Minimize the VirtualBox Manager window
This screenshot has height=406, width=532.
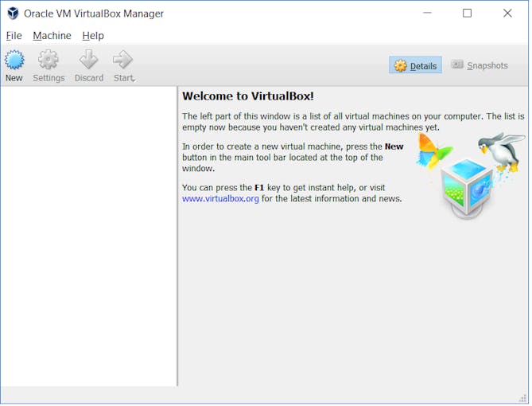pos(428,14)
